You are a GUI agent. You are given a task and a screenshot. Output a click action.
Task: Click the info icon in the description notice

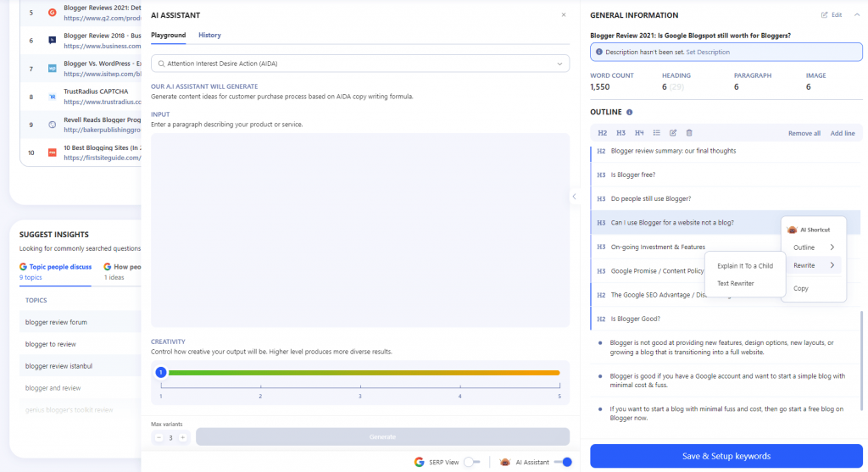point(599,52)
